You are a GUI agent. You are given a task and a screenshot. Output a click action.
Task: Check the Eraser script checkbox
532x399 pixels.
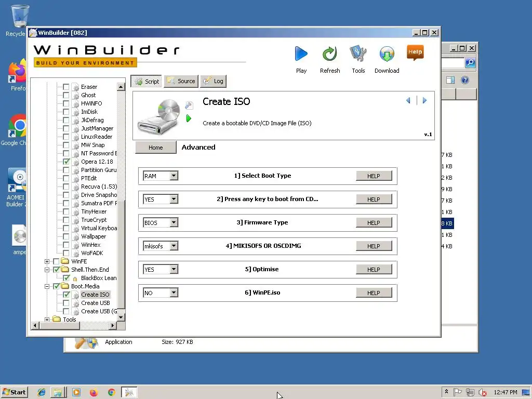pos(66,87)
